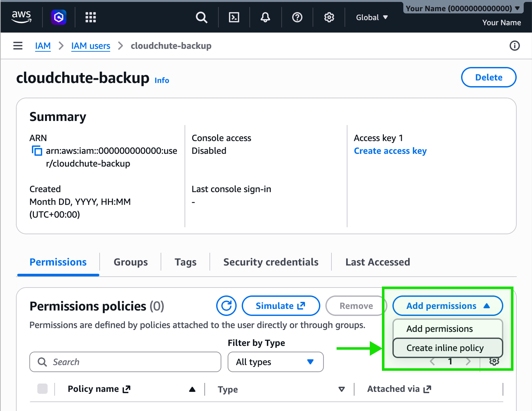The image size is (532, 411).
Task: Open the purple IAM Identity Center shortcut icon
Action: (59, 17)
